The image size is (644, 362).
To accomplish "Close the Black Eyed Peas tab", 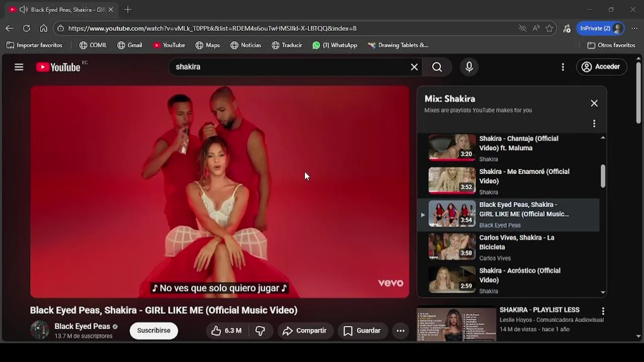I will (111, 10).
